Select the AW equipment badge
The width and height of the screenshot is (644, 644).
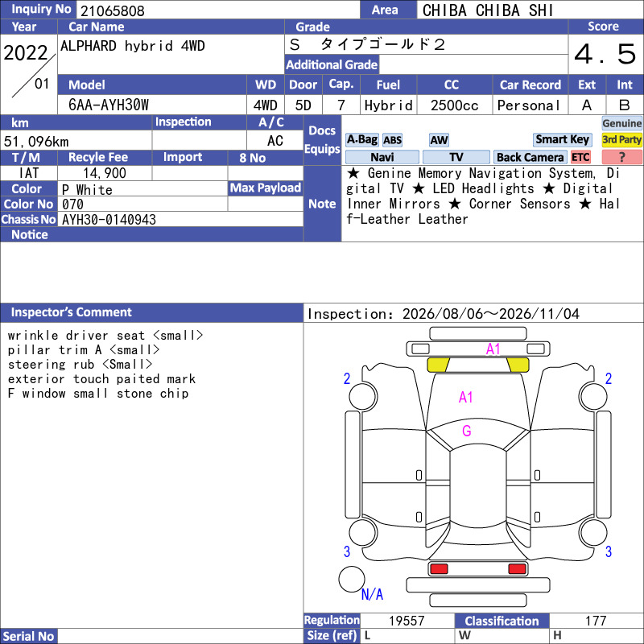click(439, 140)
